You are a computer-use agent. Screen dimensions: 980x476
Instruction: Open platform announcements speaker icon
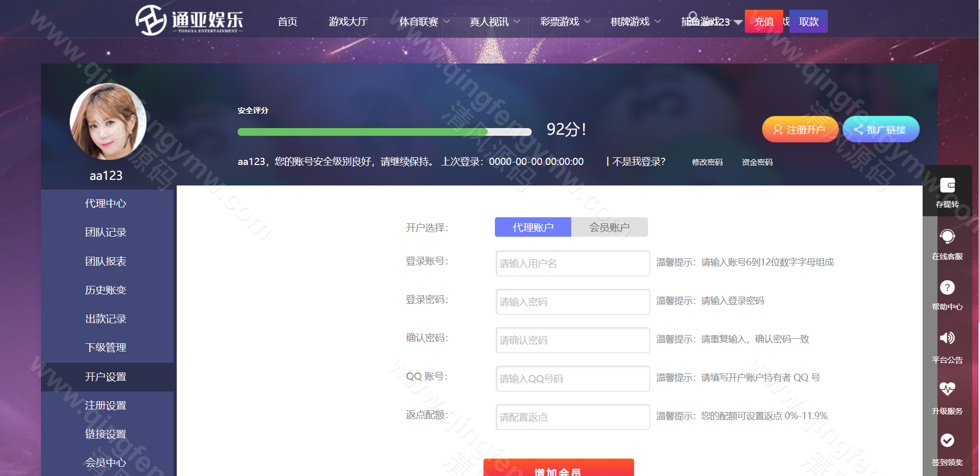[947, 338]
